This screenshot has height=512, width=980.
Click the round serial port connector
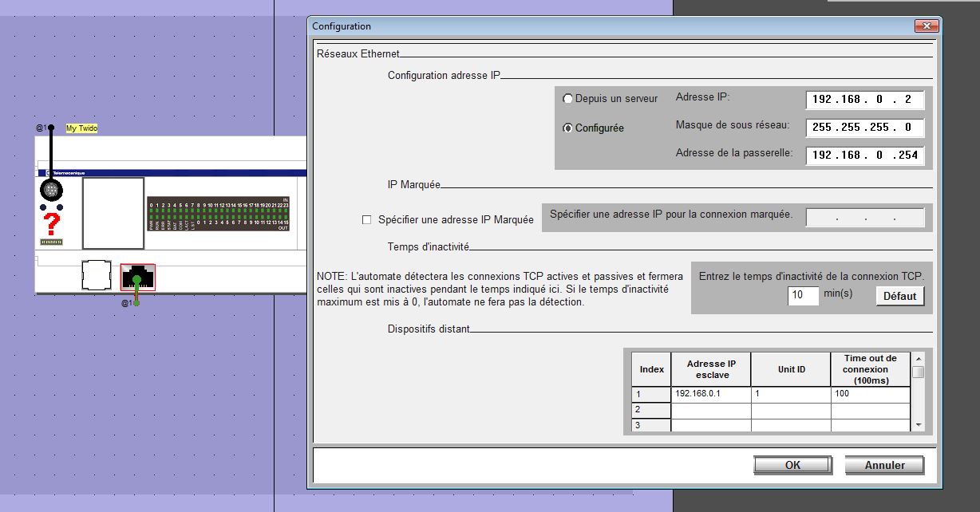click(x=52, y=190)
